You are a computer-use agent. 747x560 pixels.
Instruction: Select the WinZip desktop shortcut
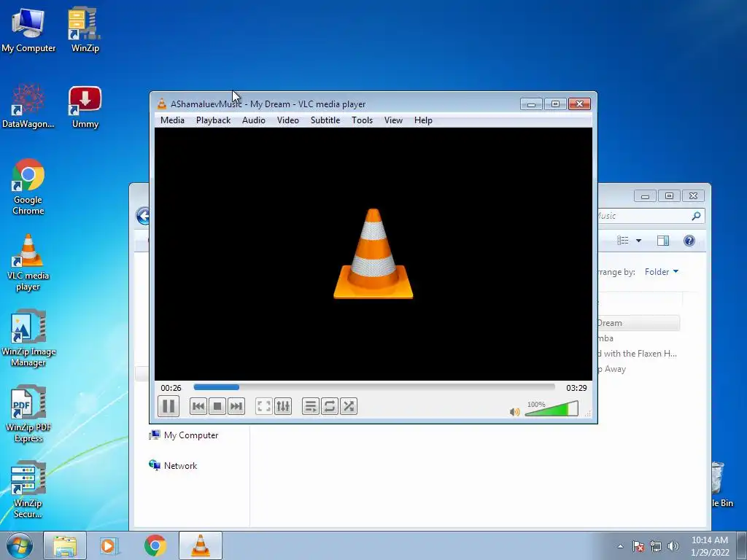click(85, 29)
